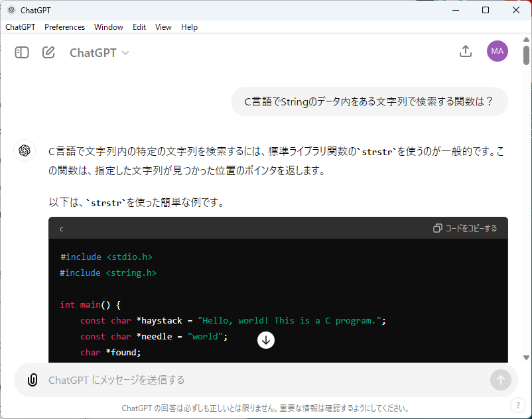Start a new chat with pencil icon

coord(48,52)
